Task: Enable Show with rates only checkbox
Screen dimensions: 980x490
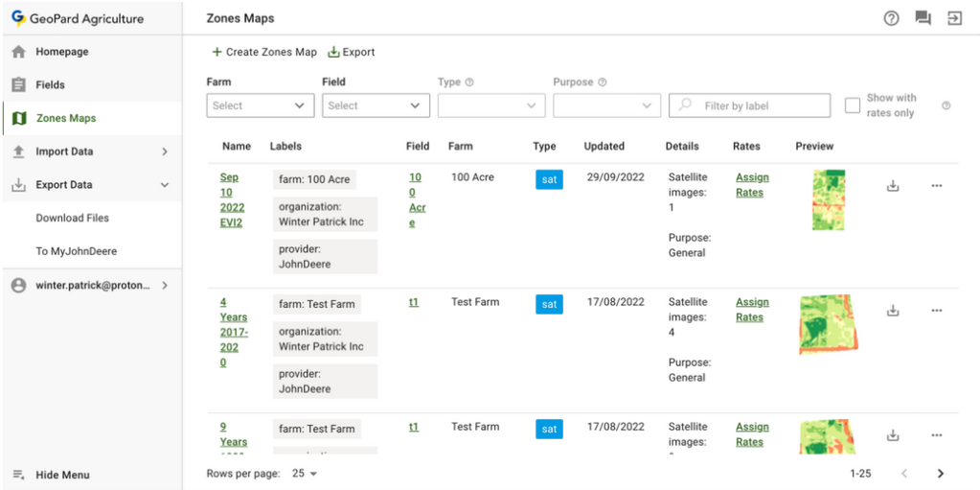Action: (852, 105)
